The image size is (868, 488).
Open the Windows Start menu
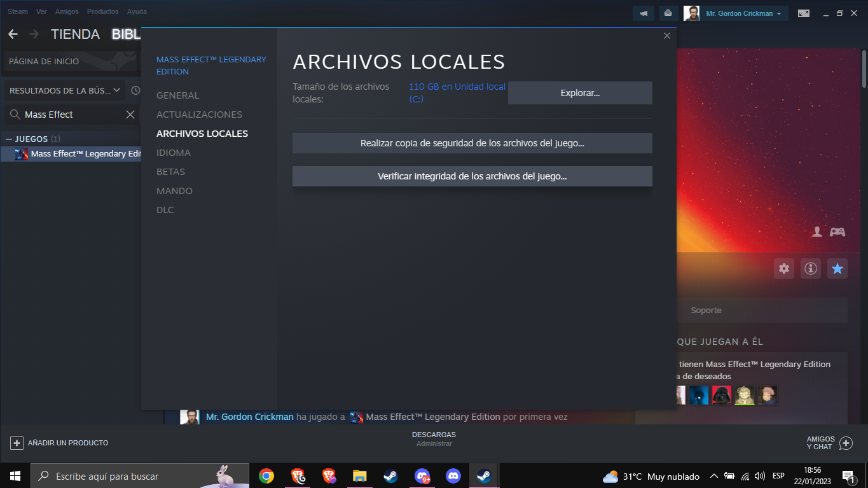pyautogui.click(x=15, y=476)
